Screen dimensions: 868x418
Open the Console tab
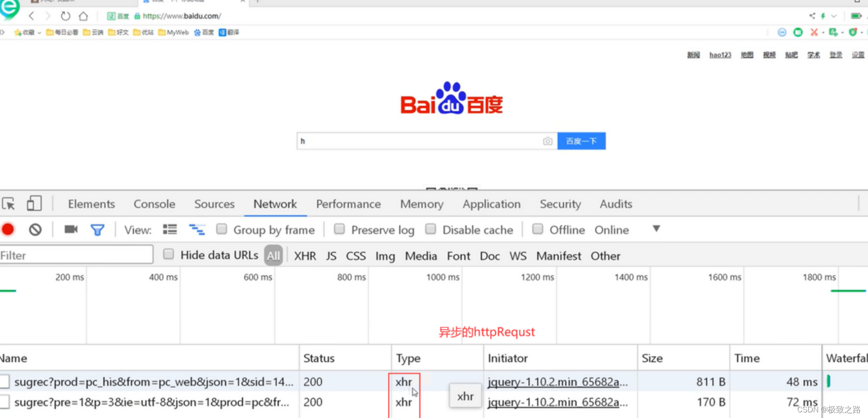(x=155, y=204)
